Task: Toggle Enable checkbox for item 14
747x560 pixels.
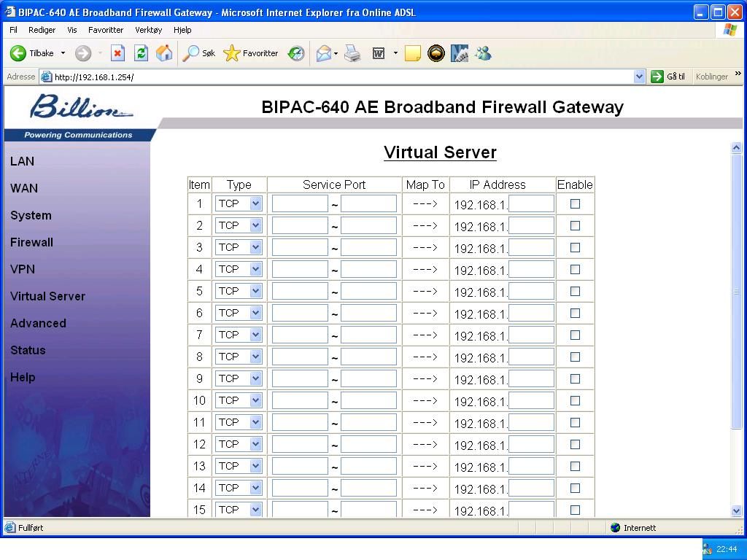Action: click(x=575, y=489)
